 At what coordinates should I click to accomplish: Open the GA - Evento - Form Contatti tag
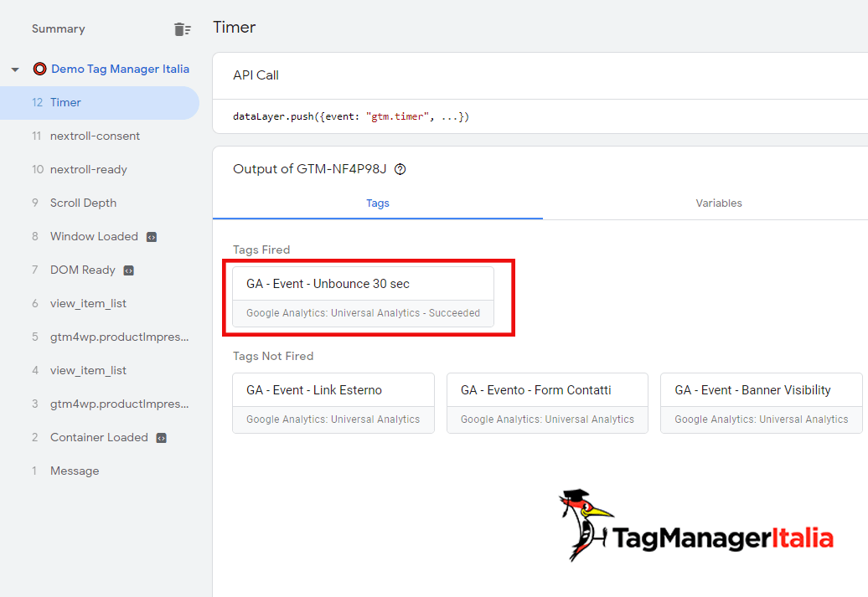[x=547, y=403]
